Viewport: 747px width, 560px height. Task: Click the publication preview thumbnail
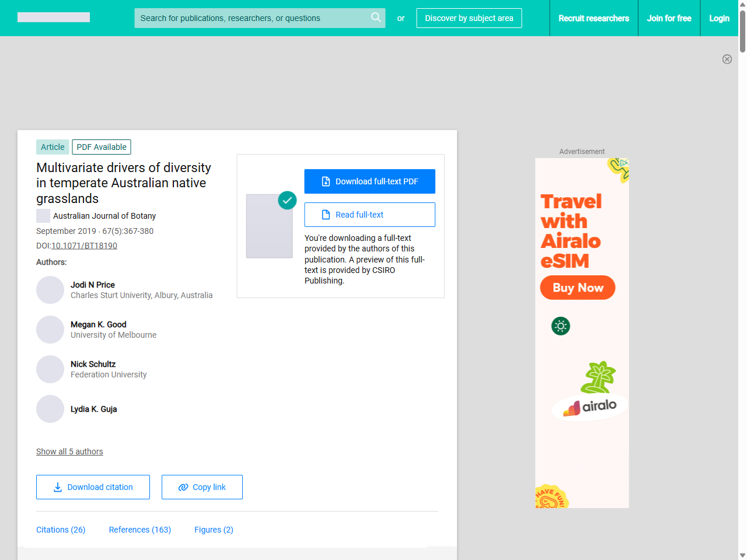(x=269, y=226)
